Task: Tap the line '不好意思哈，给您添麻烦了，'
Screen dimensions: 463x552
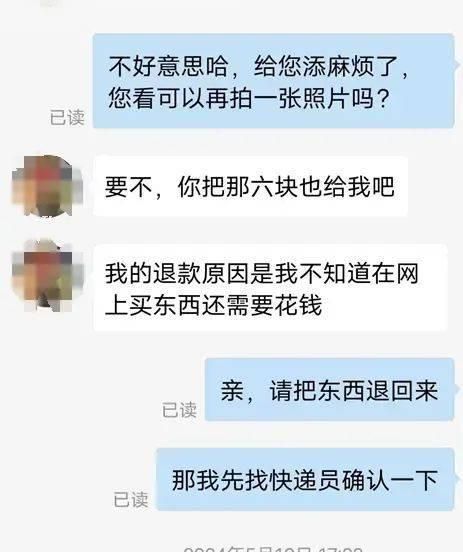Action: click(259, 67)
